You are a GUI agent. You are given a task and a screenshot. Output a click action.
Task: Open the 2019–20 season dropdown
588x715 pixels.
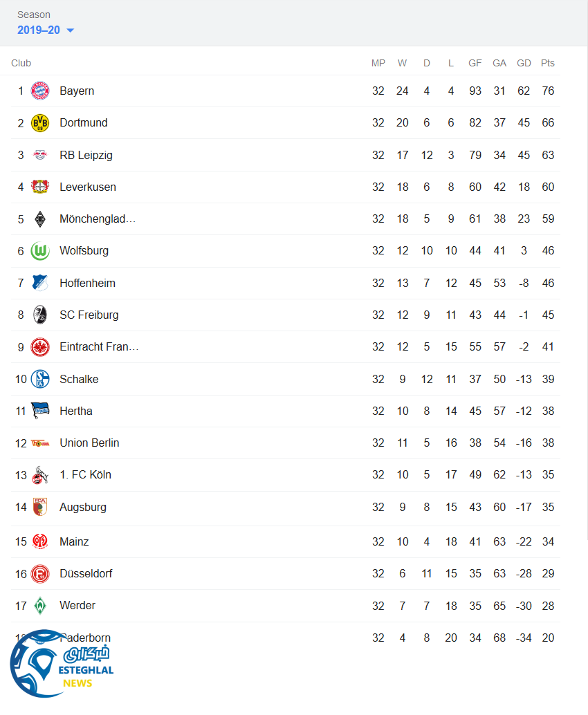pos(46,30)
